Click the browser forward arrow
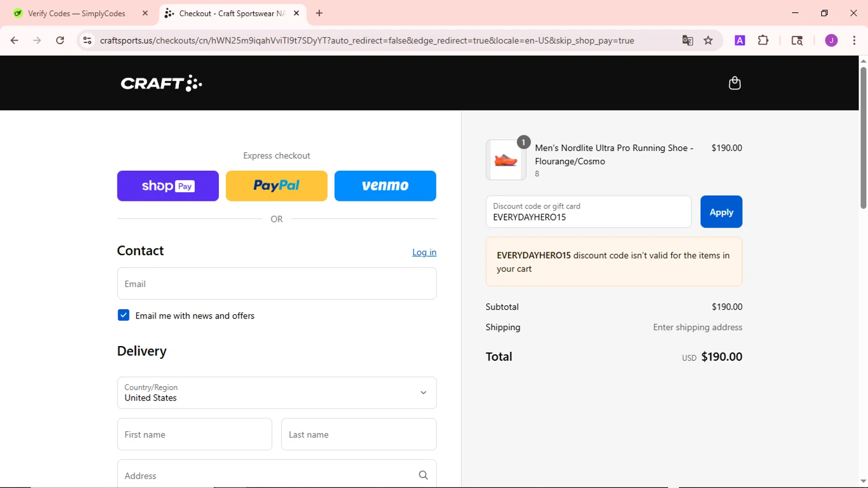The width and height of the screenshot is (868, 488). tap(37, 41)
